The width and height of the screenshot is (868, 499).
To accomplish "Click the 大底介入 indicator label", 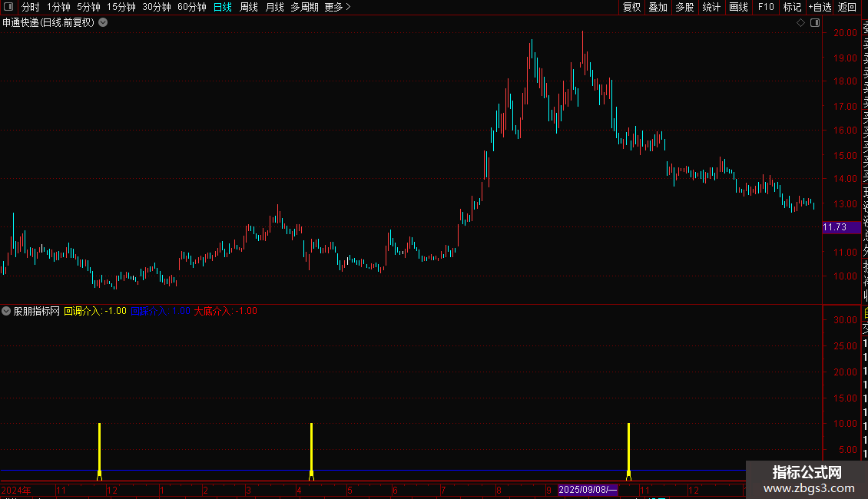I will tap(225, 311).
